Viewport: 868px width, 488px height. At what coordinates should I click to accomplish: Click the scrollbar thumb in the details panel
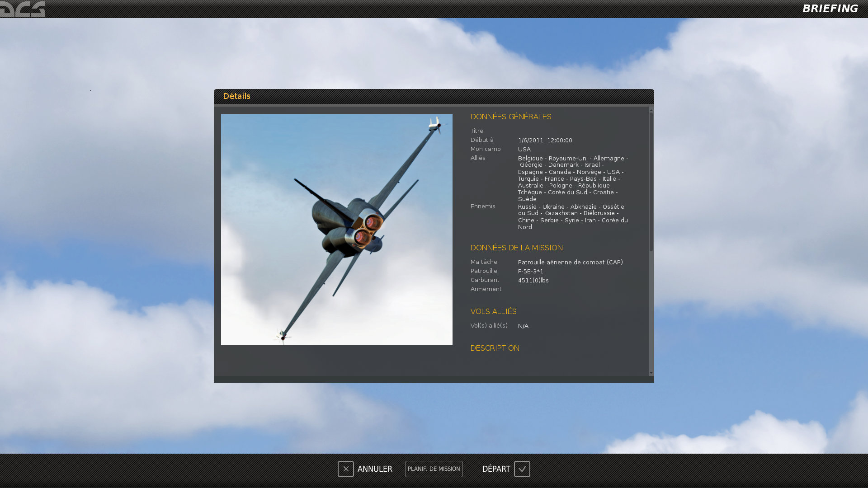pyautogui.click(x=651, y=181)
